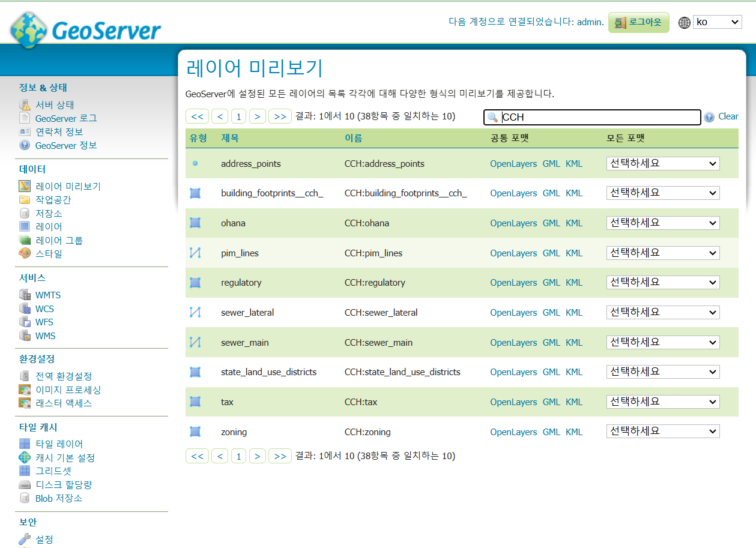This screenshot has height=548, width=756.
Task: Click page number 1 in top pager
Action: (x=238, y=116)
